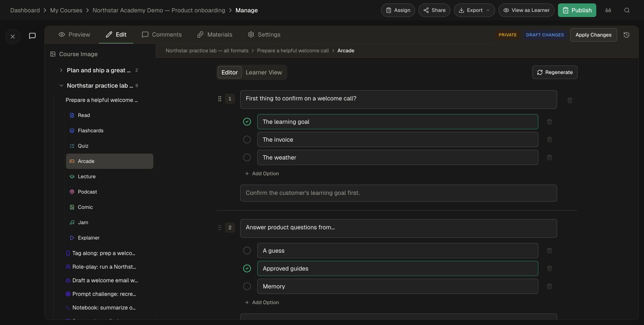Open search via magnifier icon
The height and width of the screenshot is (325, 644).
[x=627, y=10]
